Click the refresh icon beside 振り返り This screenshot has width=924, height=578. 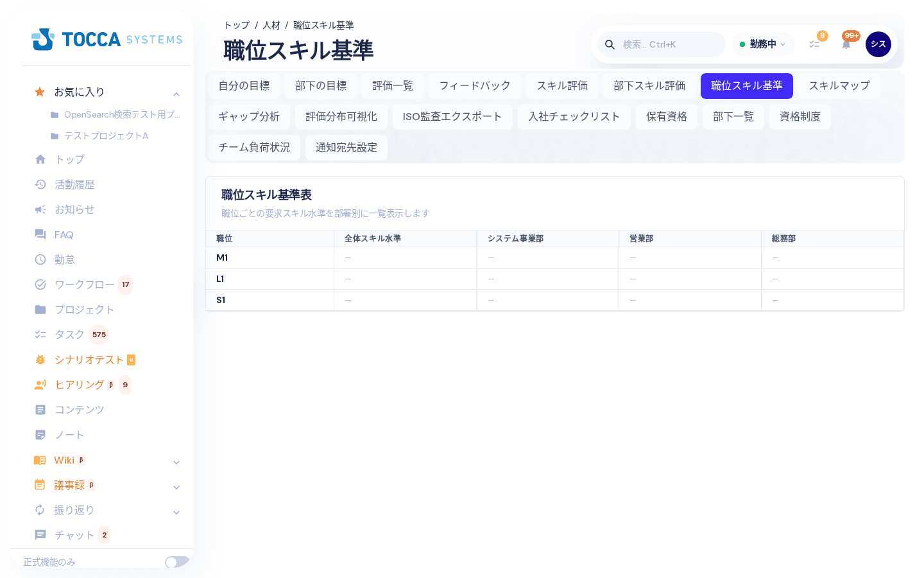40,510
